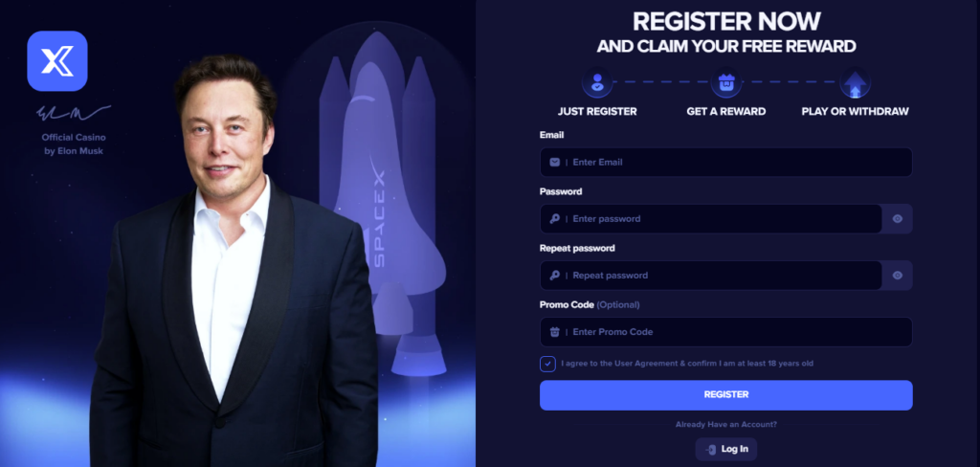This screenshot has height=467, width=980.
Task: Click the Get a Reward gift icon
Action: (x=725, y=82)
